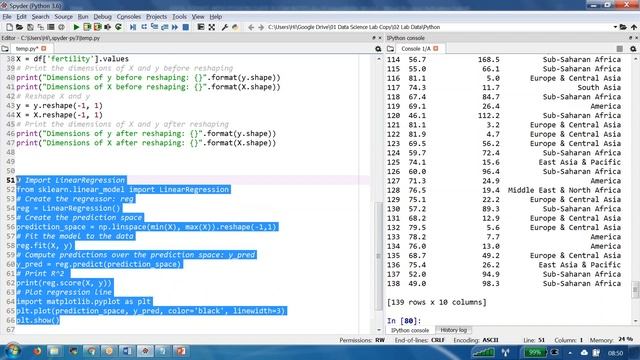
Task: Open the Consoles menu
Action: tap(129, 17)
